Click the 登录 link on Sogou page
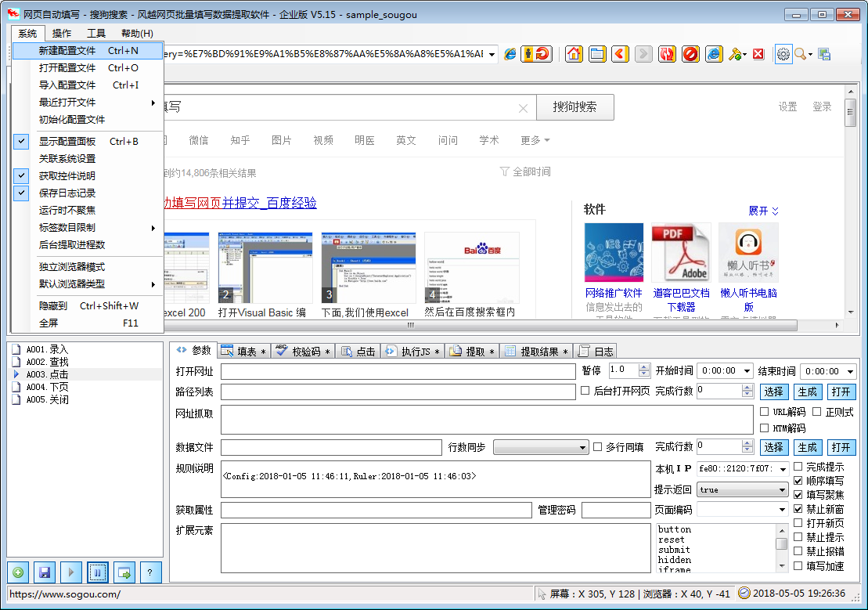868x610 pixels. (822, 106)
